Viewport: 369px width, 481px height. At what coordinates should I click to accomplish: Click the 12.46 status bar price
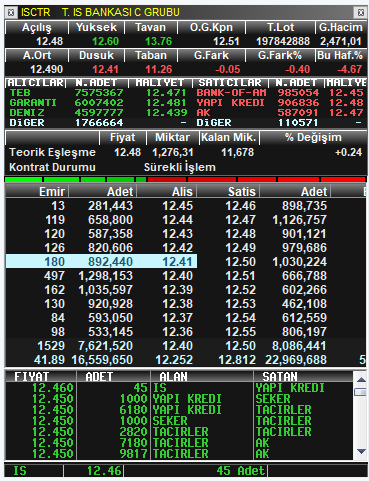pyautogui.click(x=104, y=471)
